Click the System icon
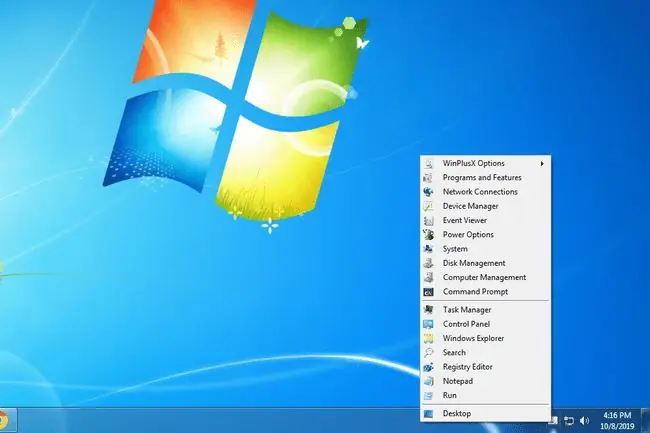 click(x=429, y=249)
